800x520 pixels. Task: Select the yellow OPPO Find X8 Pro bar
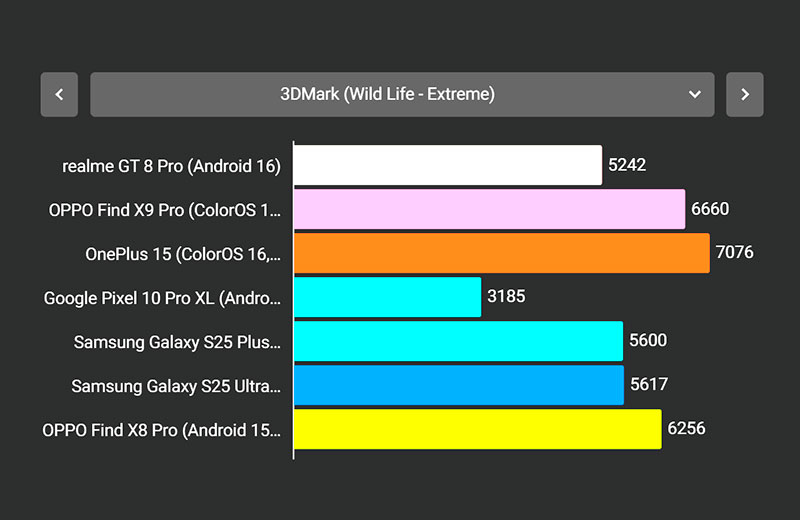pos(477,429)
